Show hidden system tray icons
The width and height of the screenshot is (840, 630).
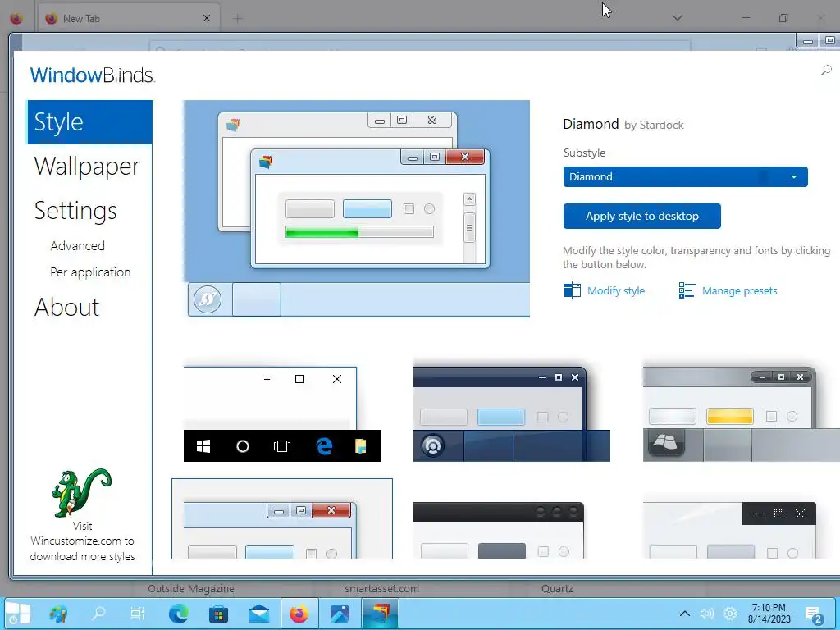point(684,614)
